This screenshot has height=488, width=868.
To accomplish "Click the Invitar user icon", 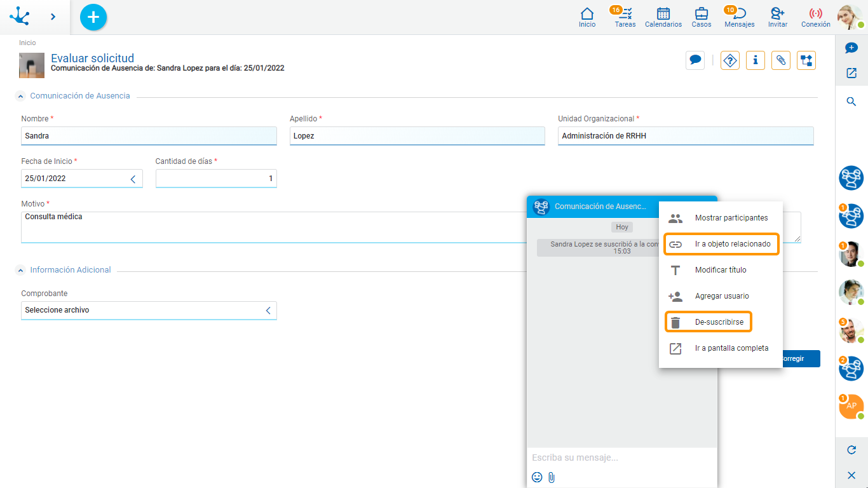I will [777, 17].
